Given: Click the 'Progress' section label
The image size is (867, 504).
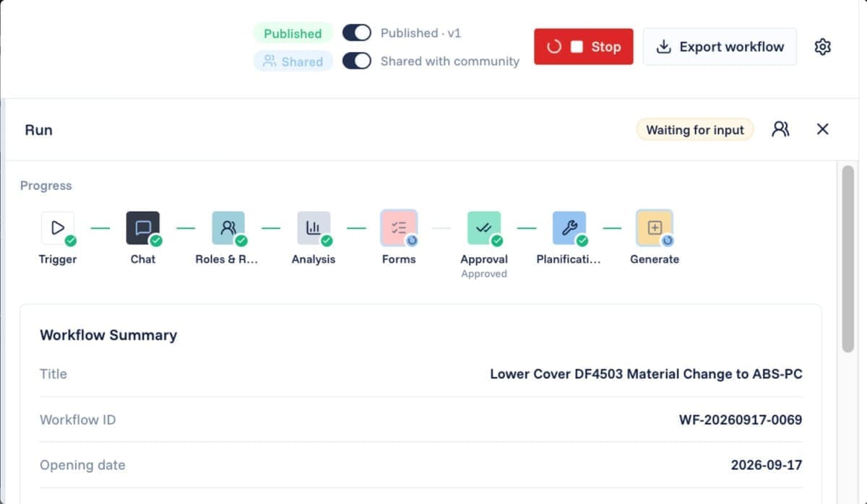Looking at the screenshot, I should pos(46,186).
